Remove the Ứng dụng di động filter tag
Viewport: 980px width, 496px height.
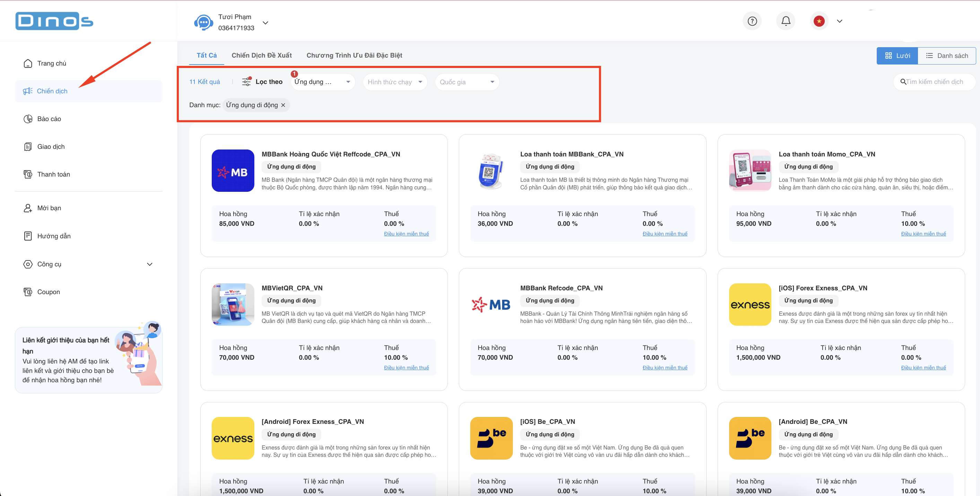283,105
